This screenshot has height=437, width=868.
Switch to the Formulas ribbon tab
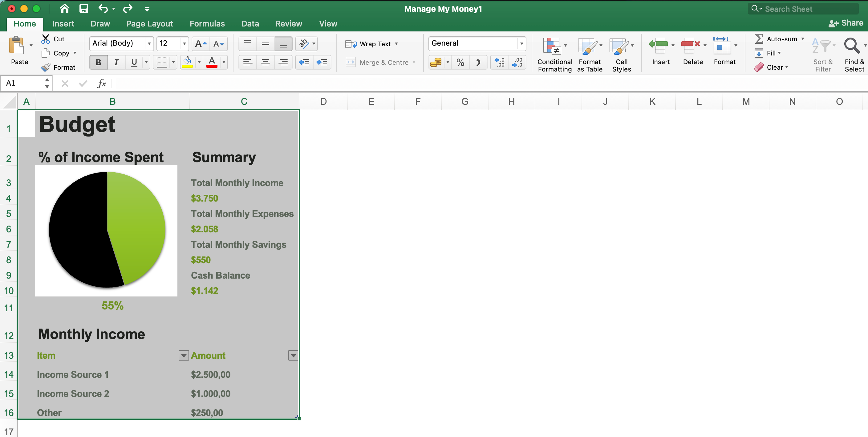(207, 23)
